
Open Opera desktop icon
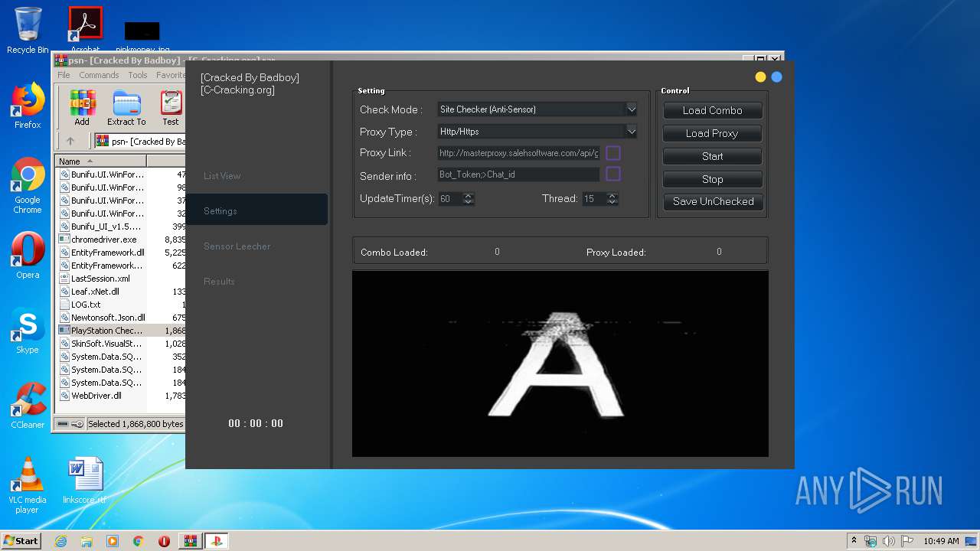(28, 256)
